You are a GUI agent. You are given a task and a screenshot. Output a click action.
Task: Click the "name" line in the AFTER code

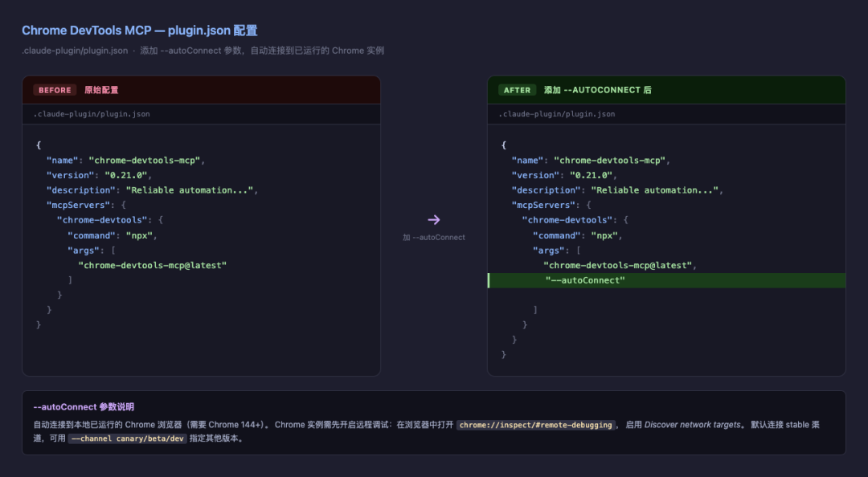[x=591, y=161]
